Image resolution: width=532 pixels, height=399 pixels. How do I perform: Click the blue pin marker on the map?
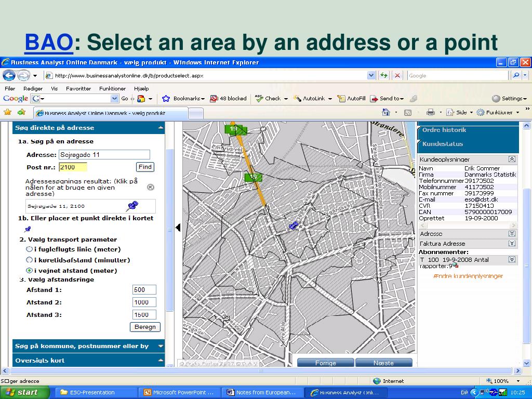(293, 225)
